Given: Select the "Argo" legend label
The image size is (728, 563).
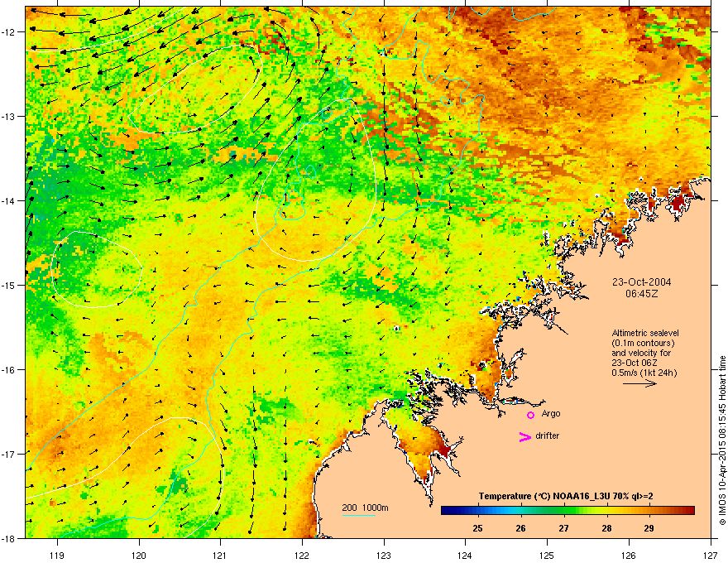Looking at the screenshot, I should [x=551, y=413].
